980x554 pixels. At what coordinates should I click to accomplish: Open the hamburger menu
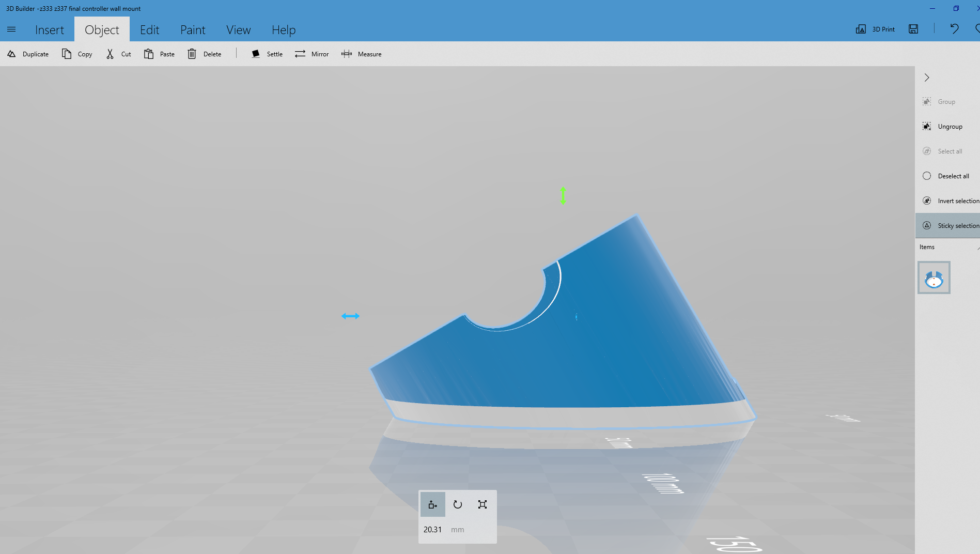[x=11, y=29]
